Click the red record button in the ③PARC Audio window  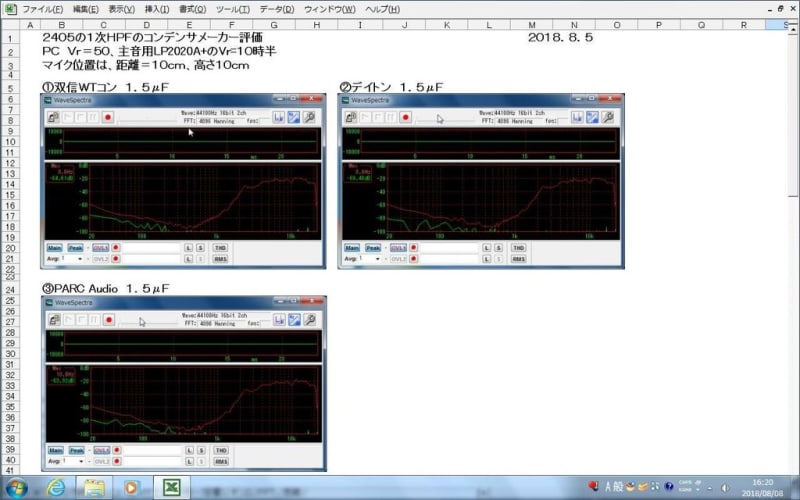tap(109, 320)
